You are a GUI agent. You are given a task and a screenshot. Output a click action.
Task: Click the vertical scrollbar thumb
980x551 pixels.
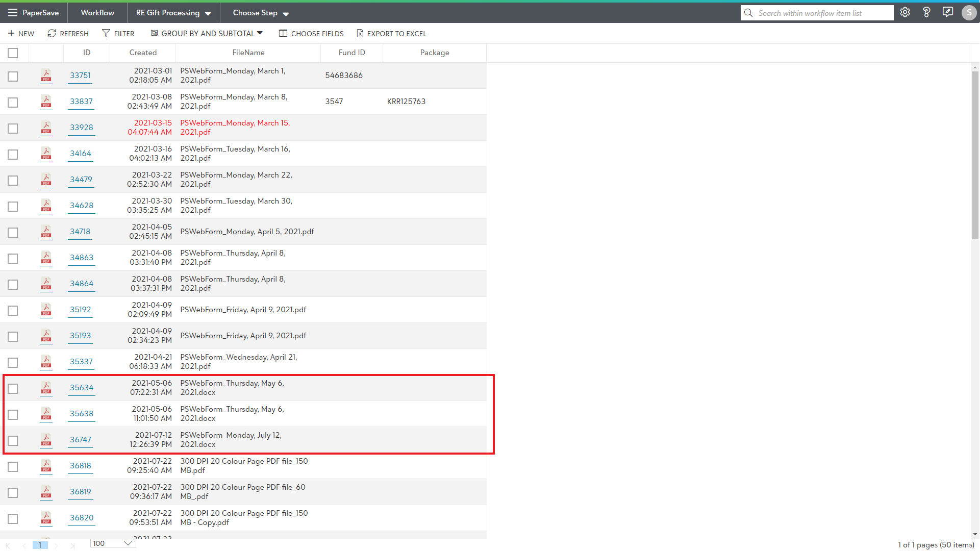pos(975,155)
